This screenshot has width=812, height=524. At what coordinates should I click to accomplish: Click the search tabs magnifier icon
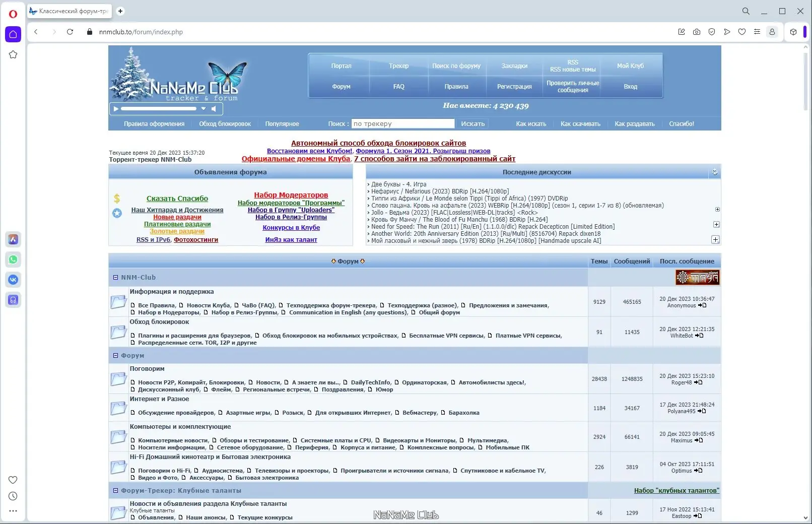[x=746, y=11]
